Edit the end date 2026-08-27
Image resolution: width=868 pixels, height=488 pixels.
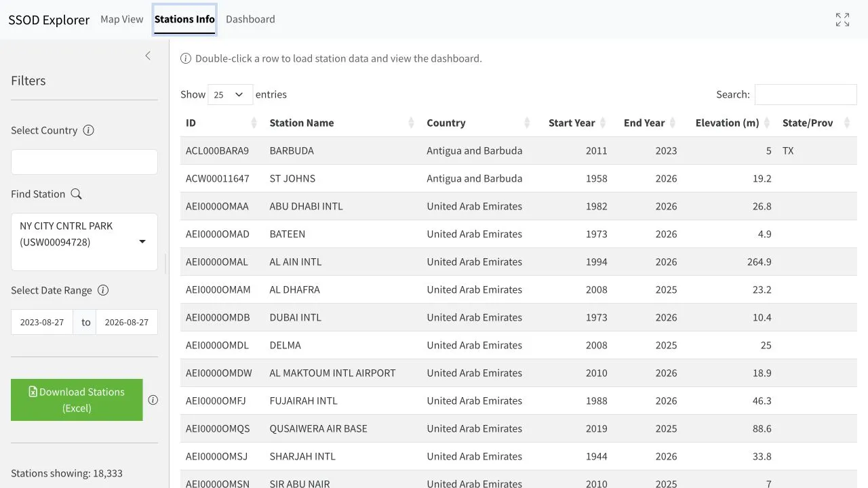[127, 322]
